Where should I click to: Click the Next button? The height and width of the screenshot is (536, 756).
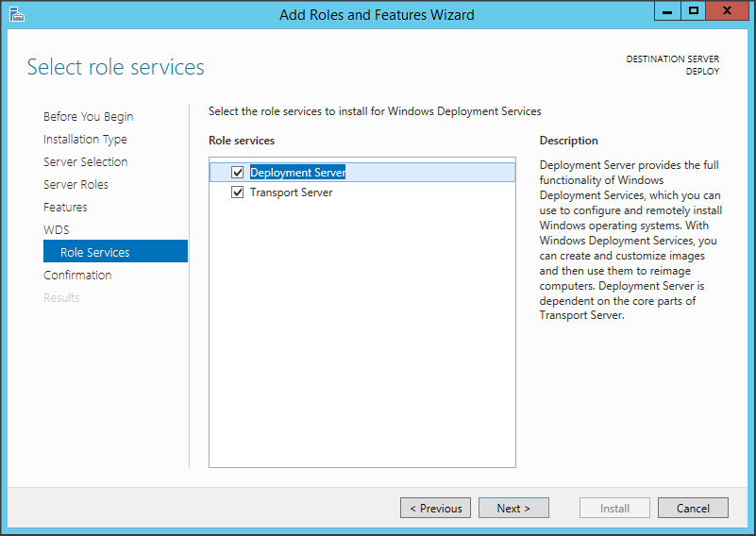click(513, 508)
